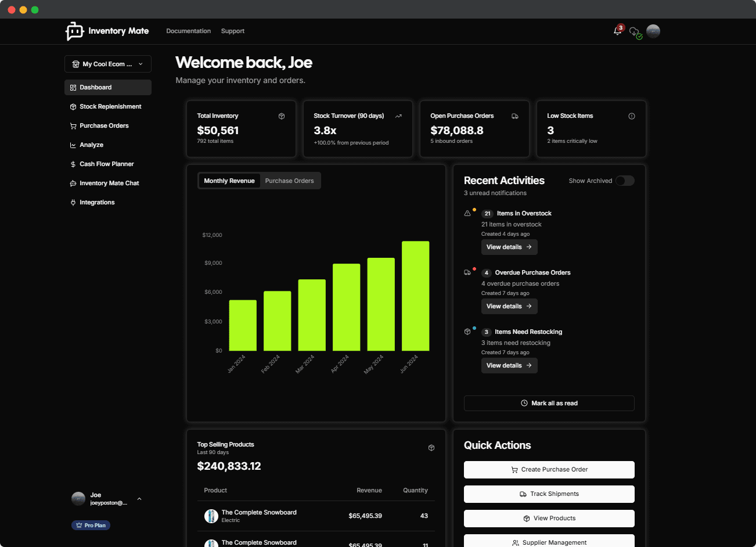Image resolution: width=756 pixels, height=547 pixels.
Task: Click the truck icon on Open Purchase Orders card
Action: coord(515,116)
